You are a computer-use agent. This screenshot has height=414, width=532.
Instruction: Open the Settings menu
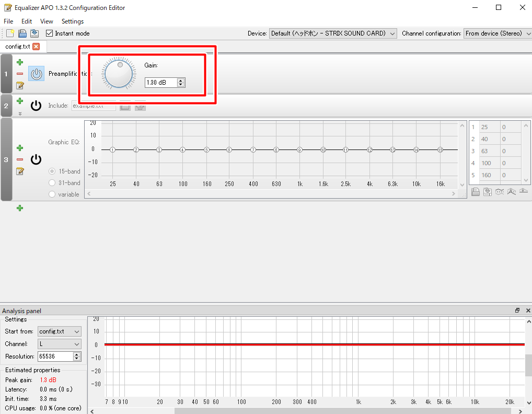click(73, 21)
